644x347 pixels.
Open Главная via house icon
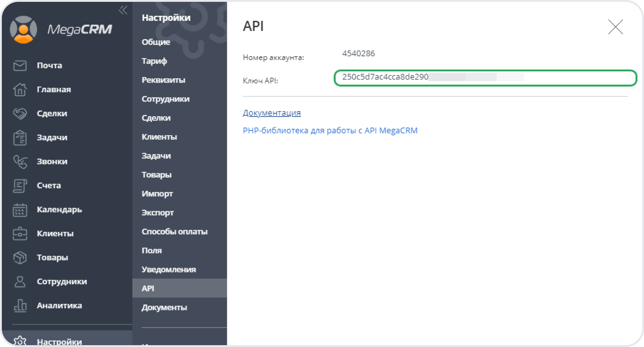point(20,90)
